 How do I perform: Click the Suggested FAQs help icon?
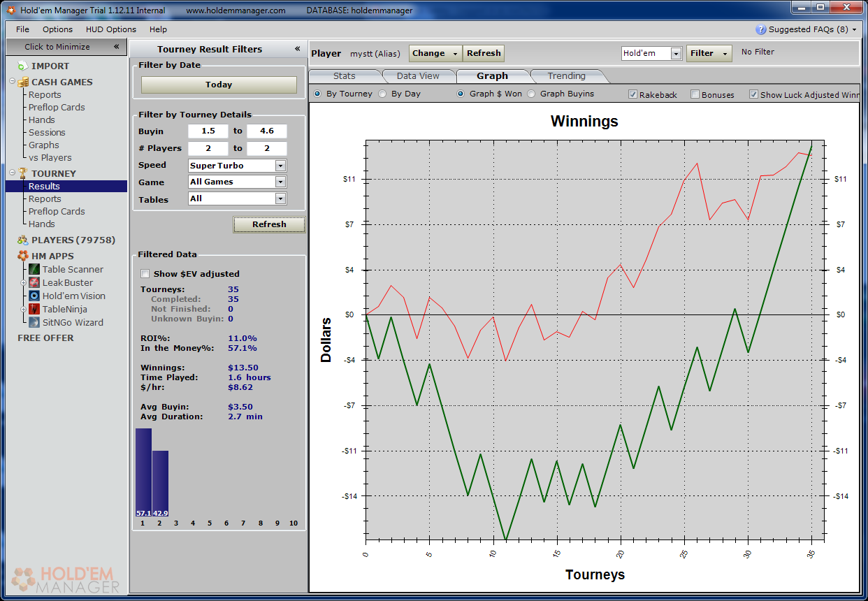(x=761, y=30)
